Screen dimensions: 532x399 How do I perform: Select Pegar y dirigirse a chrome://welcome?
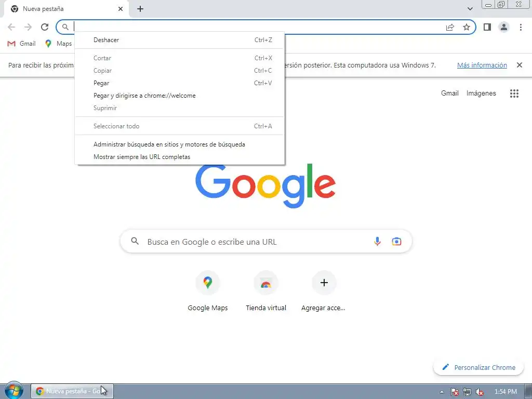pyautogui.click(x=179, y=96)
